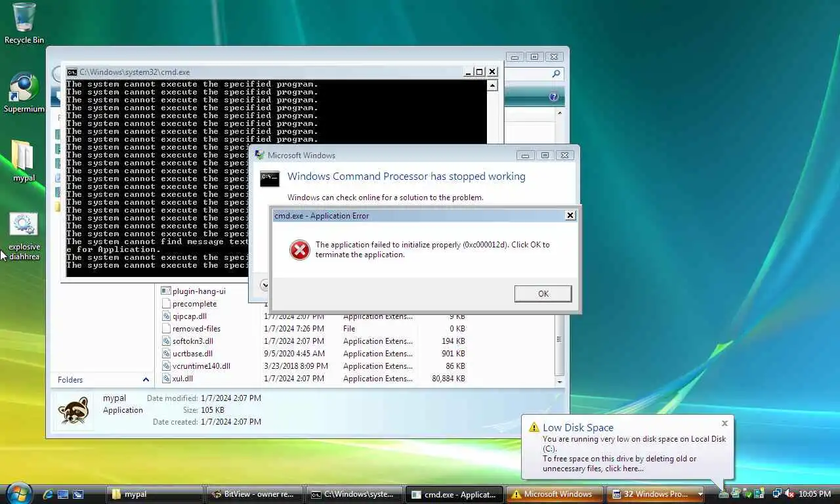Viewport: 840px width, 504px height.
Task: Select the softokn3.dll file icon
Action: pyautogui.click(x=167, y=341)
